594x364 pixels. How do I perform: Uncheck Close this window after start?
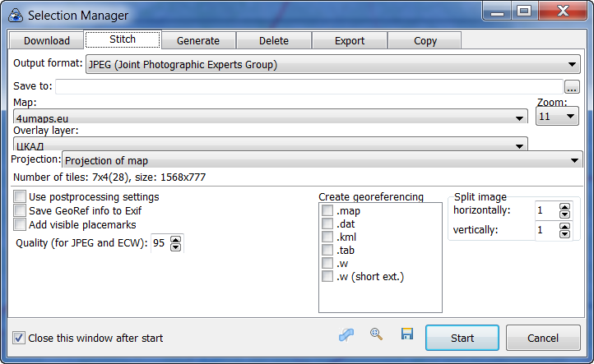[x=20, y=338]
